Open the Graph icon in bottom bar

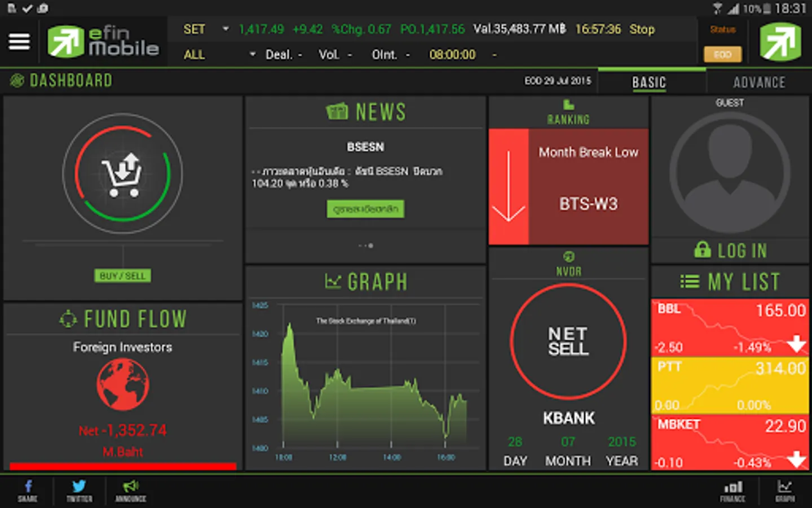pos(785,491)
